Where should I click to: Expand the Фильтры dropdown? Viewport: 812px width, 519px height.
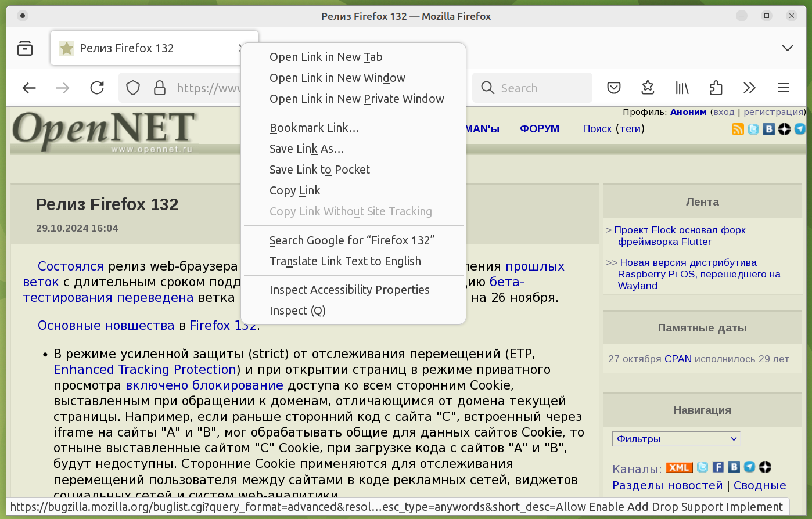[676, 439]
